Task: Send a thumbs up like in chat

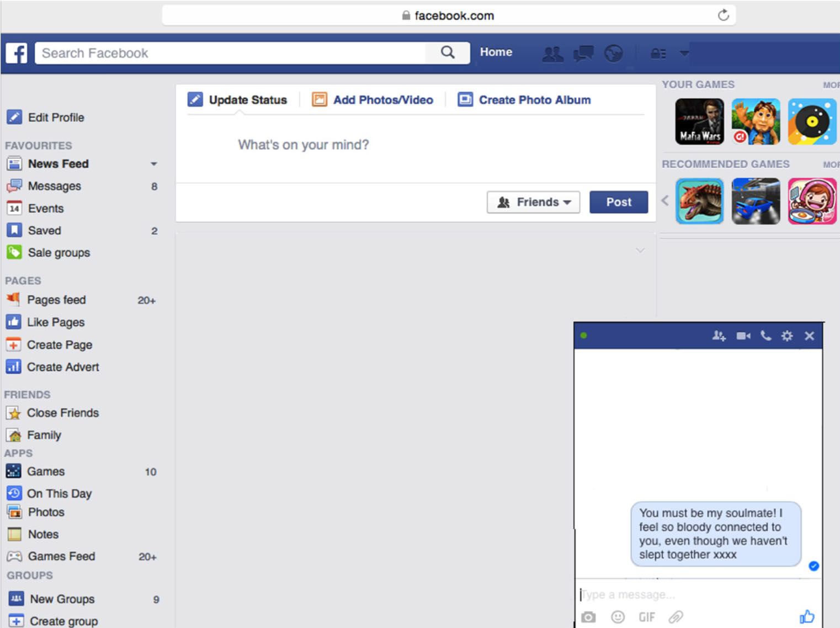Action: tap(807, 616)
